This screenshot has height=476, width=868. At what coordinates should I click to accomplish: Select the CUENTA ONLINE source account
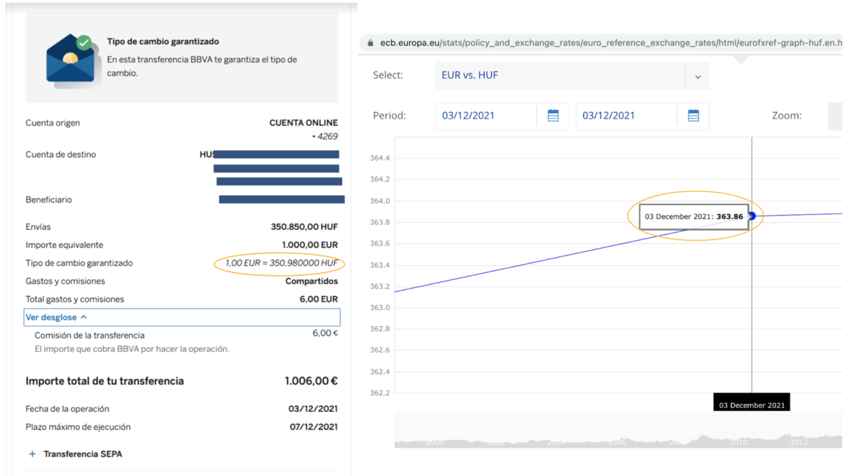[304, 123]
